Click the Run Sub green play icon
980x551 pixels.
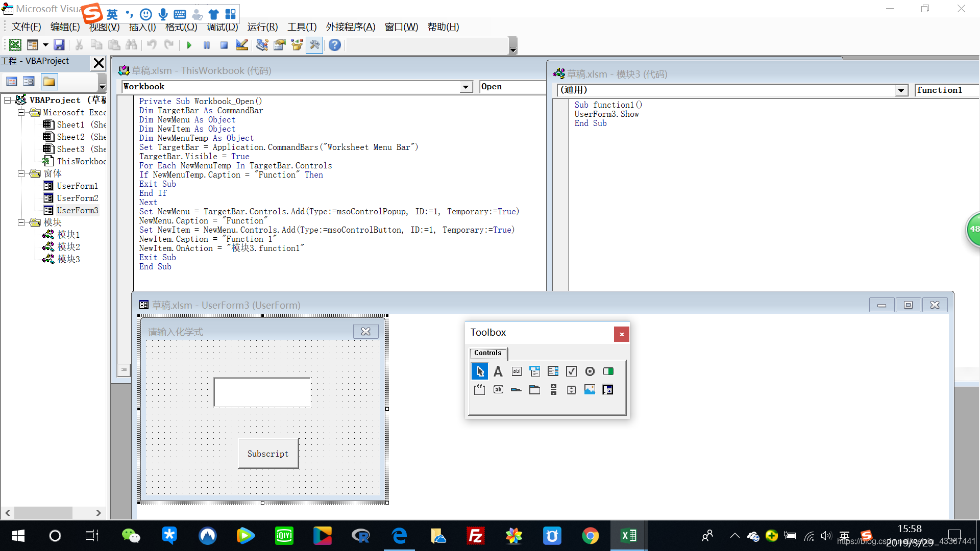(x=189, y=45)
